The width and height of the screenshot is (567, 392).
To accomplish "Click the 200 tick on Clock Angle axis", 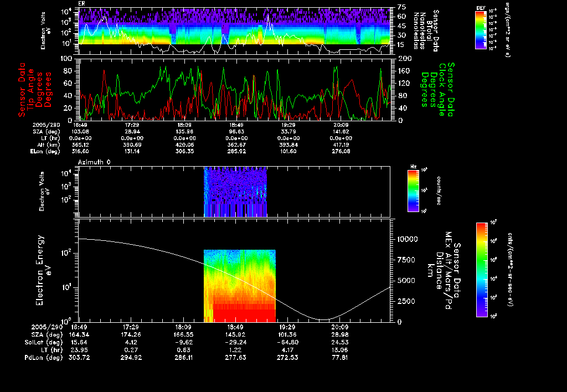I will coord(405,59).
